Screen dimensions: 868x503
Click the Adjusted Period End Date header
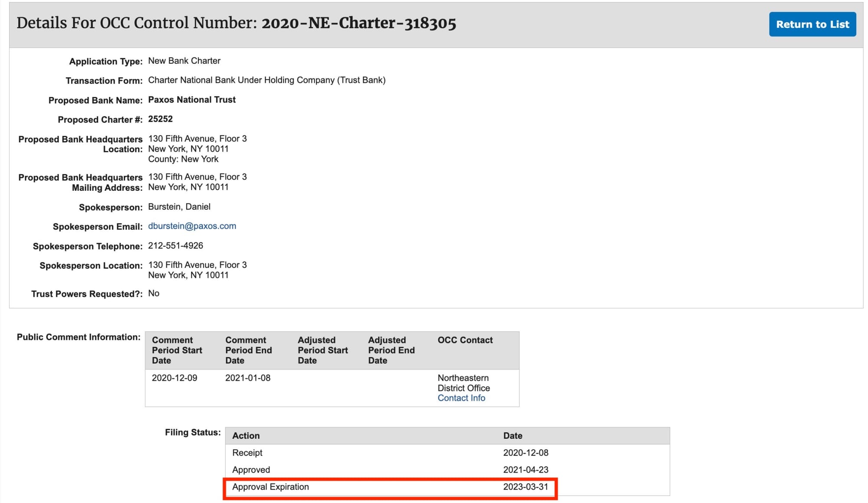[391, 350]
